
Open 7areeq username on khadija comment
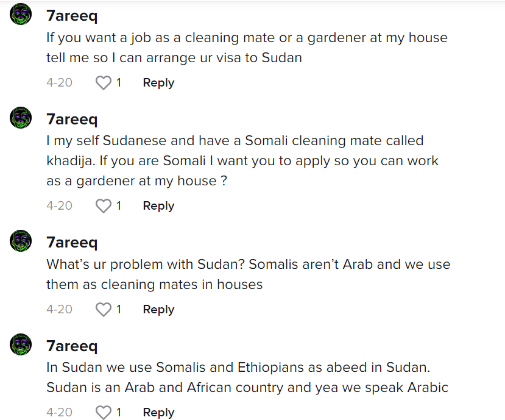pyautogui.click(x=72, y=119)
